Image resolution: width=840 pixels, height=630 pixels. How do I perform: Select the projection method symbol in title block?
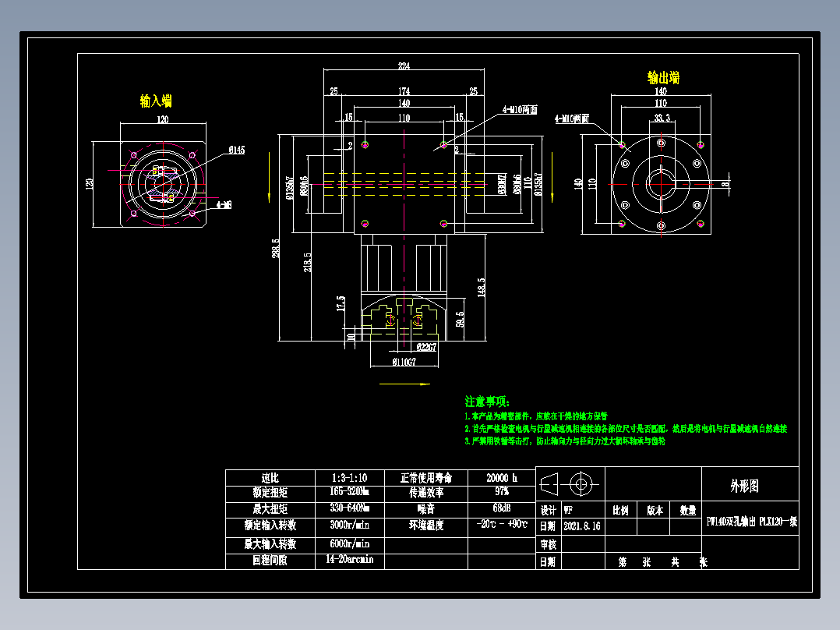(x=568, y=485)
